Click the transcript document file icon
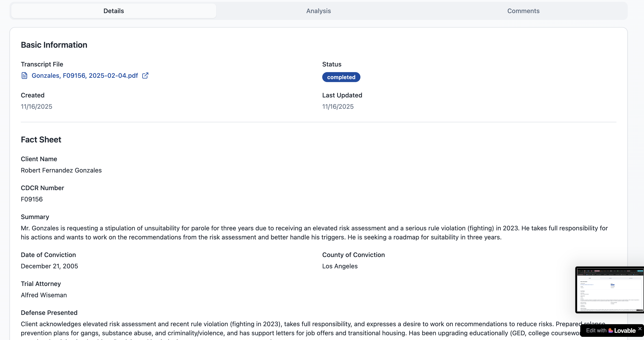 click(24, 76)
